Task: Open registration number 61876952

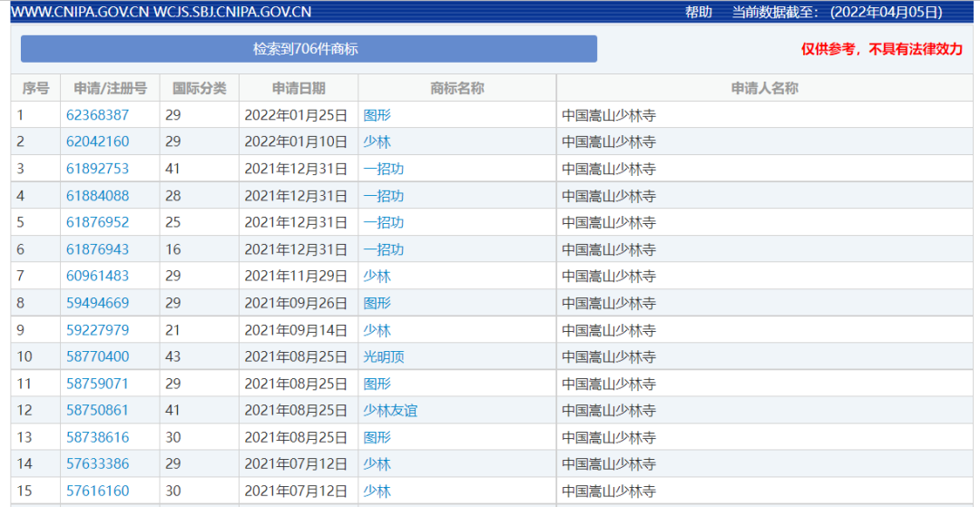Action: [97, 222]
